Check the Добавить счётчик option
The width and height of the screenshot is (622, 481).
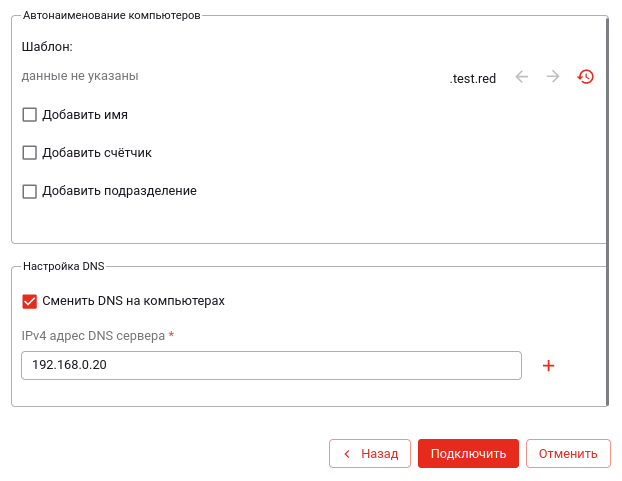pos(30,153)
